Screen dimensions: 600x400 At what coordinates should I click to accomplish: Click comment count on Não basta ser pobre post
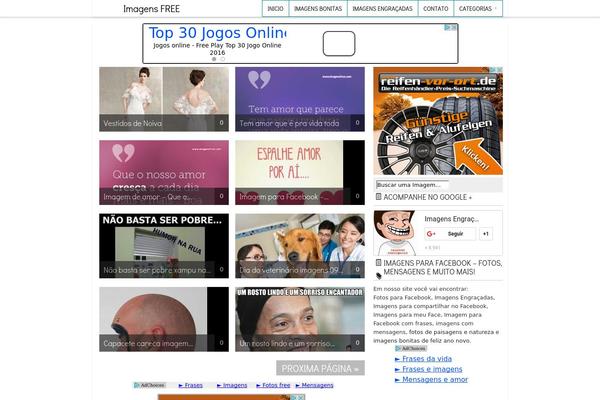tap(222, 269)
